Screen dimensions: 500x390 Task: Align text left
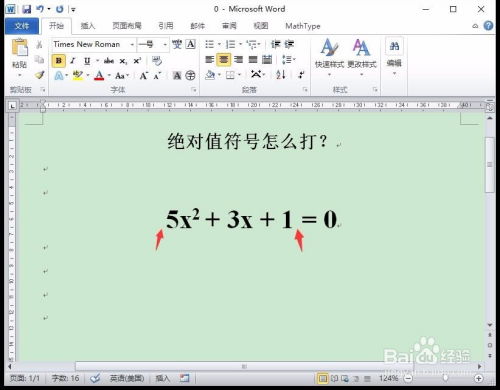[210, 60]
